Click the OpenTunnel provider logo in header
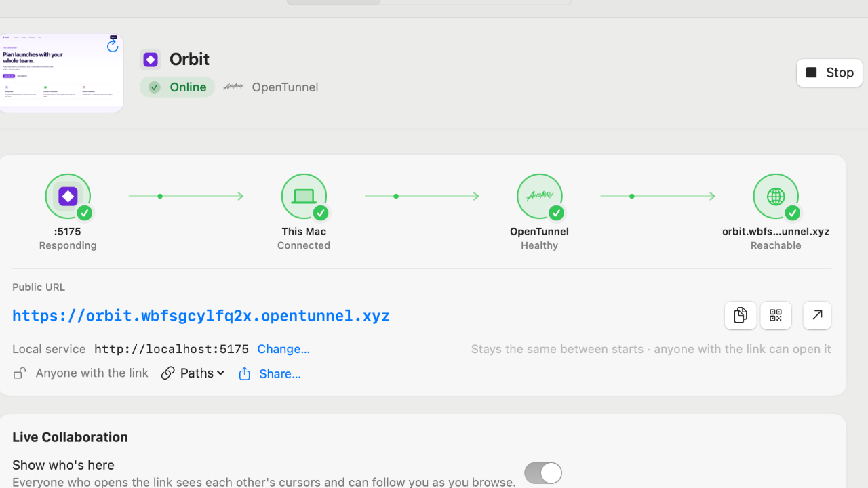The height and width of the screenshot is (488, 868). 233,87
